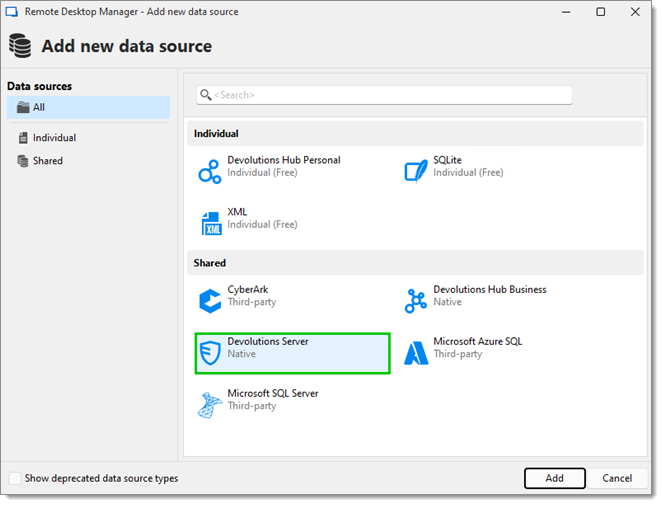Viewport: 662px width, 505px height.
Task: Click Third-party under CyberArk
Action: [252, 302]
